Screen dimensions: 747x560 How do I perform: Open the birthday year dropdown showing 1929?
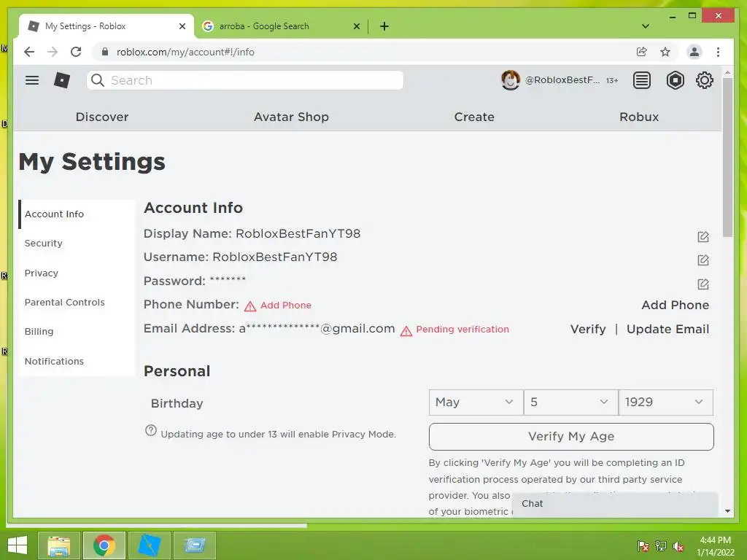[x=665, y=402]
